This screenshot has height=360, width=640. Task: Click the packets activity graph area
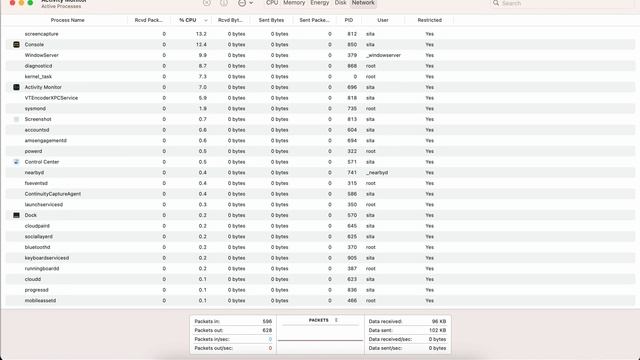pos(320,338)
